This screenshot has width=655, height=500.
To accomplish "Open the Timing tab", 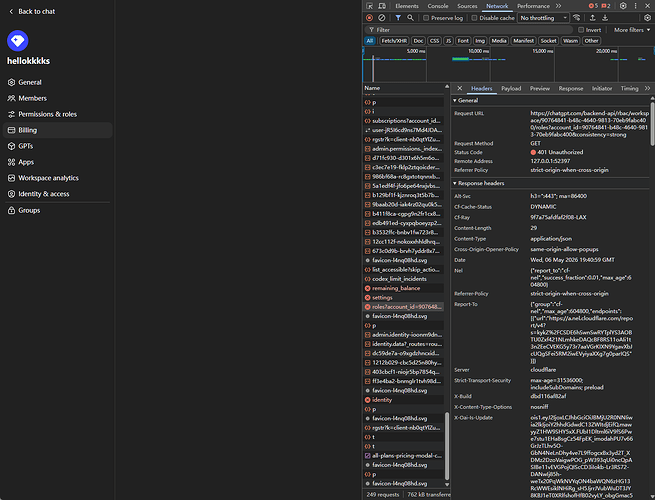I will [x=629, y=89].
